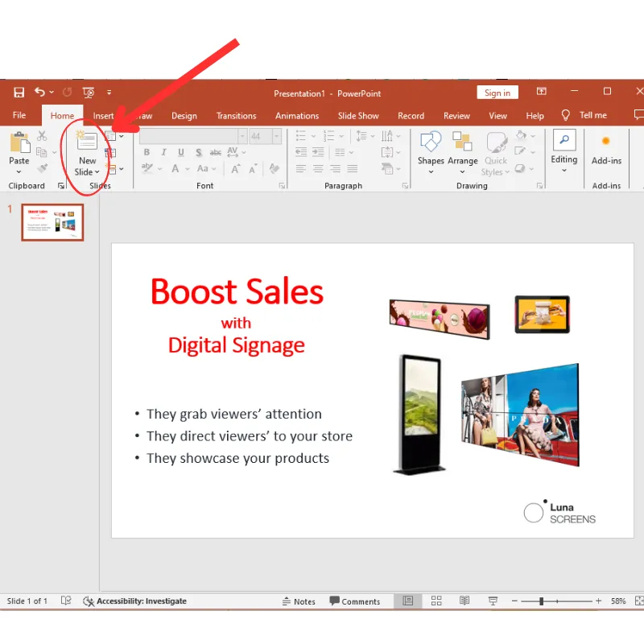This screenshot has width=644, height=644.
Task: Click the Paste icon
Action: coord(19,143)
